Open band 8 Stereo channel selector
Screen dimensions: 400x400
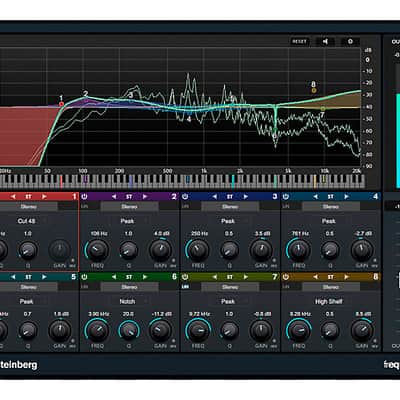coord(331,287)
